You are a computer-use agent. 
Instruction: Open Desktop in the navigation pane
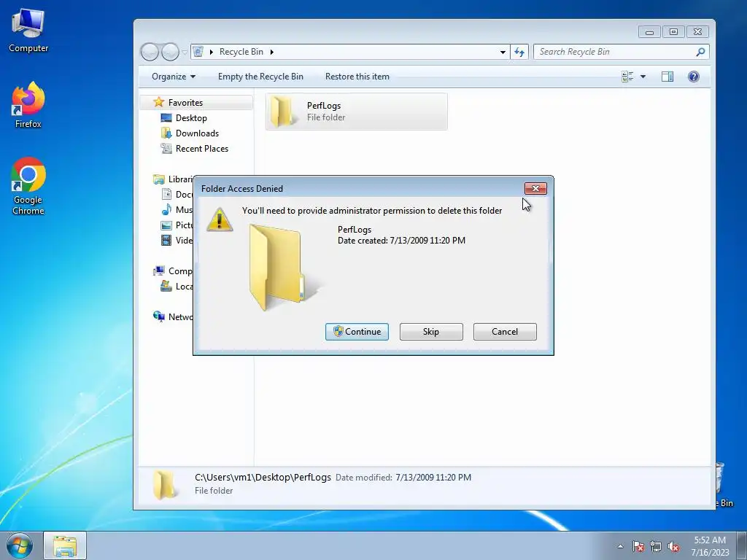[x=191, y=117]
